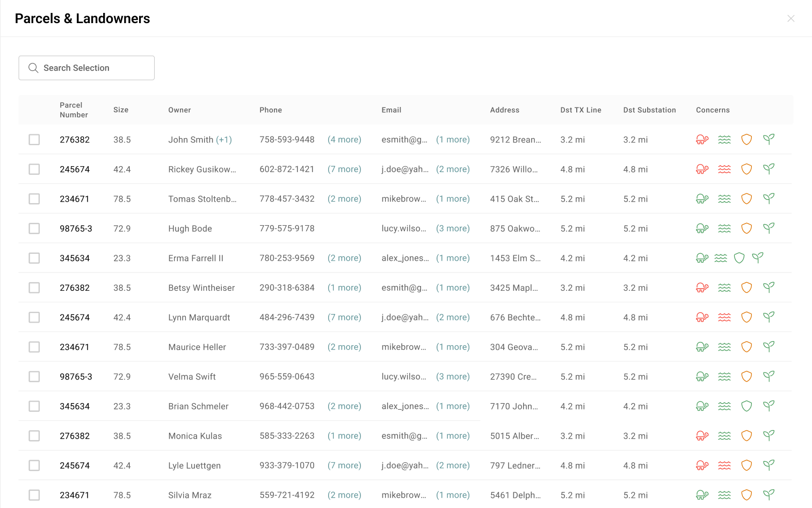Select the Lynn Marquardt row checkbox
Screen dimensions: 812x508
[34, 317]
